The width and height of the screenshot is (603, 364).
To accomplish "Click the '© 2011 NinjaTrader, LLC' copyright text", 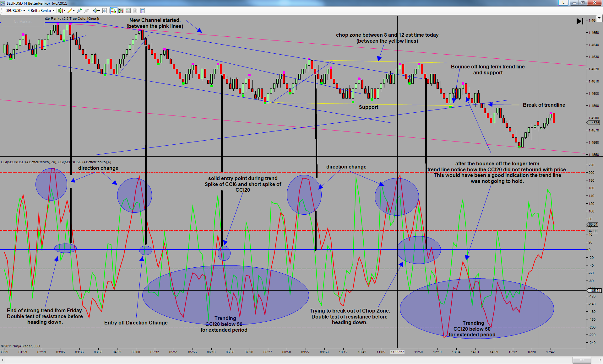I will click(x=20, y=346).
